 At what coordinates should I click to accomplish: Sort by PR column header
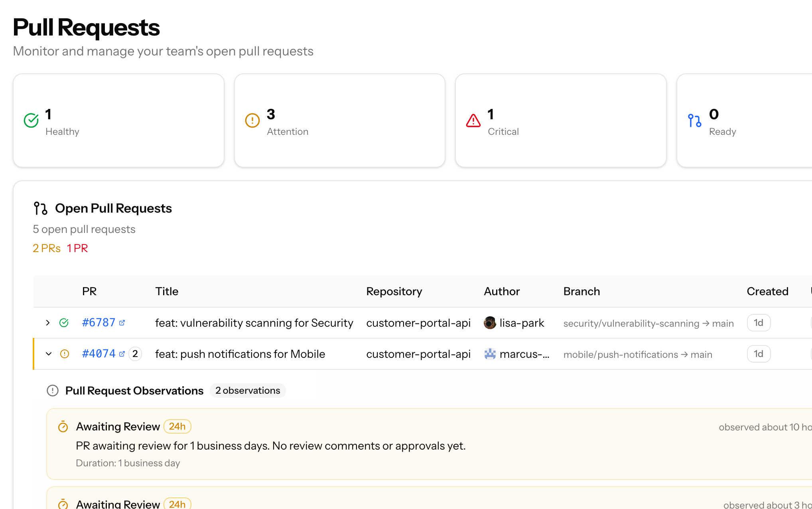tap(89, 291)
